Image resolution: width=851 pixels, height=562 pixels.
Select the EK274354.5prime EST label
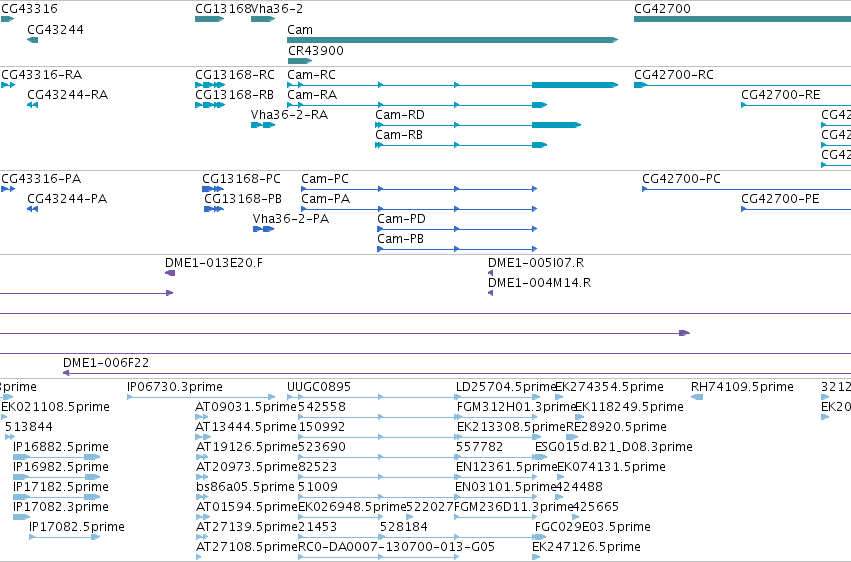coord(609,387)
